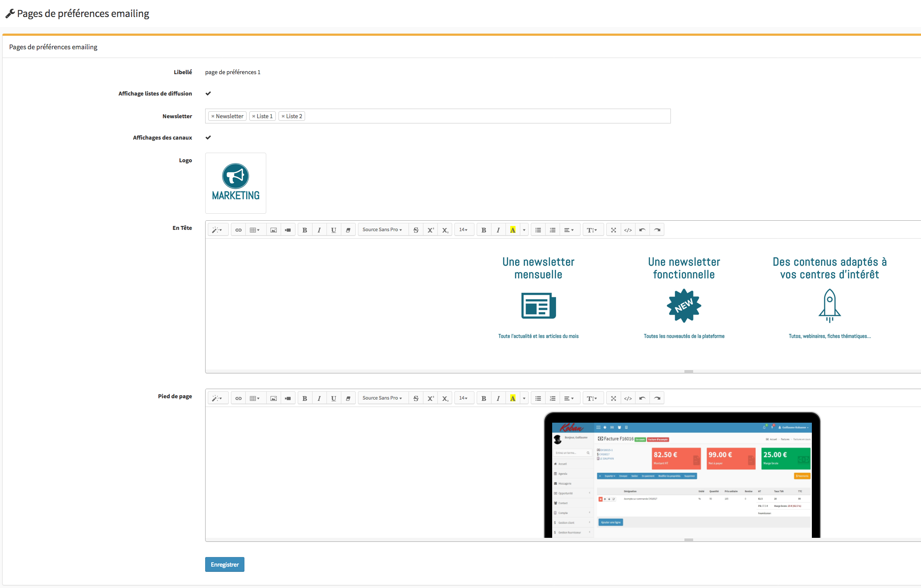
Task: Toggle Affichages des canaux checkmark
Action: [x=208, y=137]
